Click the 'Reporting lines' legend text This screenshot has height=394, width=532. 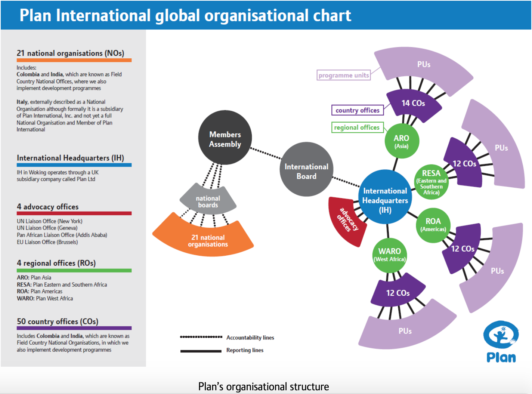click(245, 350)
